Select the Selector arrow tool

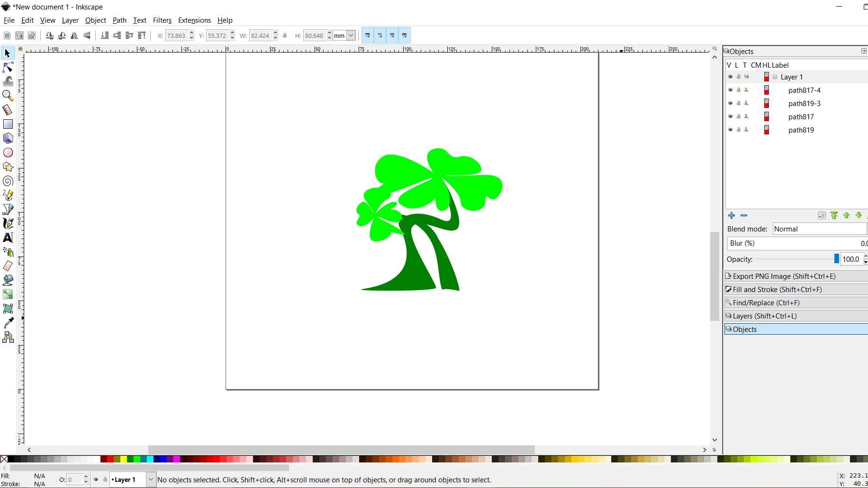click(8, 53)
